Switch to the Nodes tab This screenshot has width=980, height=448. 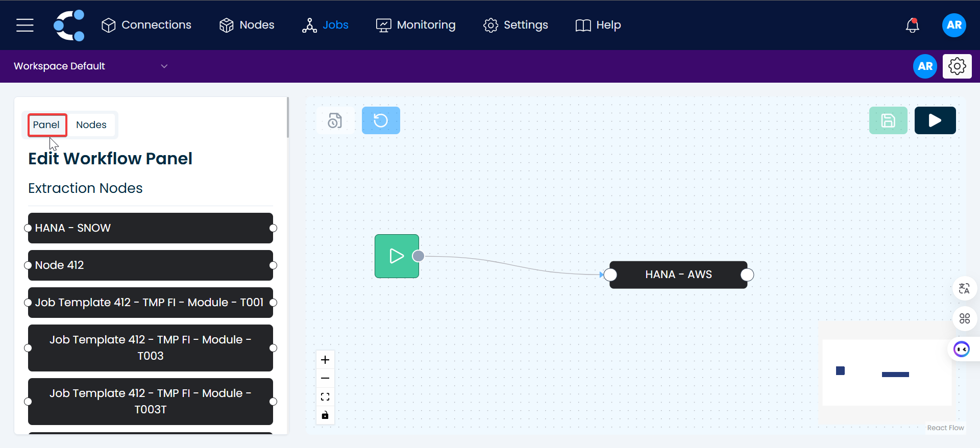[91, 125]
